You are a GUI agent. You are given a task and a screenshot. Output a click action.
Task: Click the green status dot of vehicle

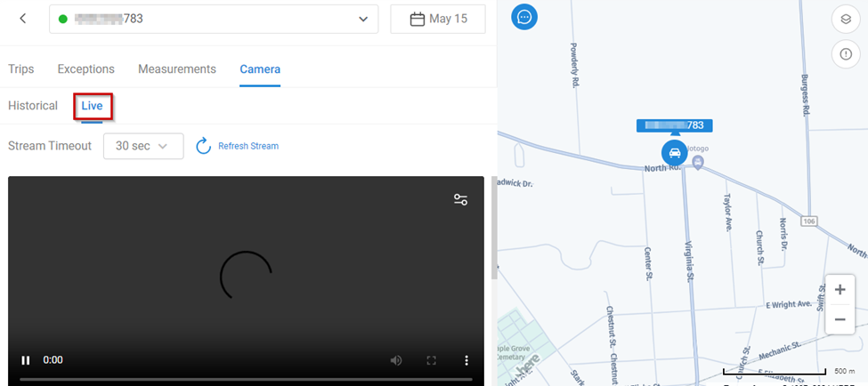[x=63, y=19]
